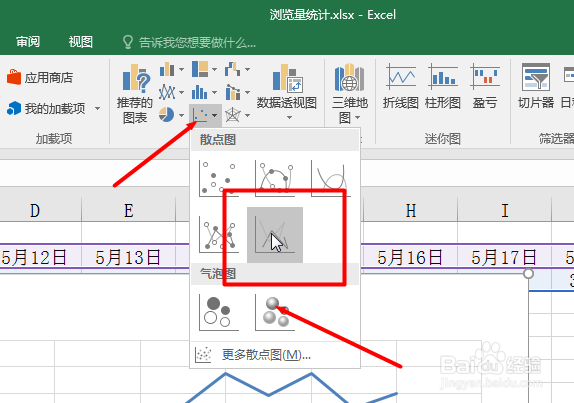Click the 数据透视图 pivot chart button
Screen dimensions: 574x403
(x=287, y=92)
